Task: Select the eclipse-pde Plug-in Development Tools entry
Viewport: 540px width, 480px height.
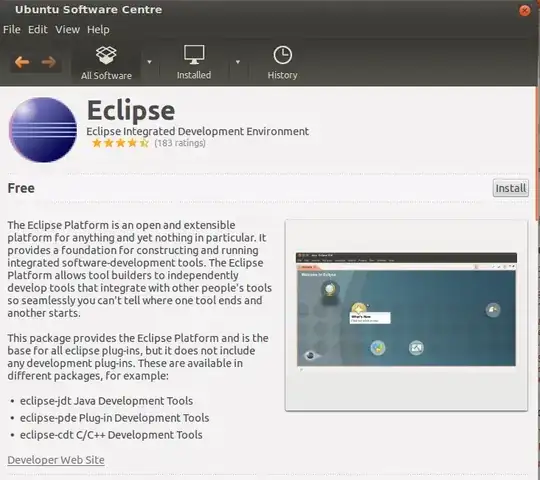Action: coord(114,418)
